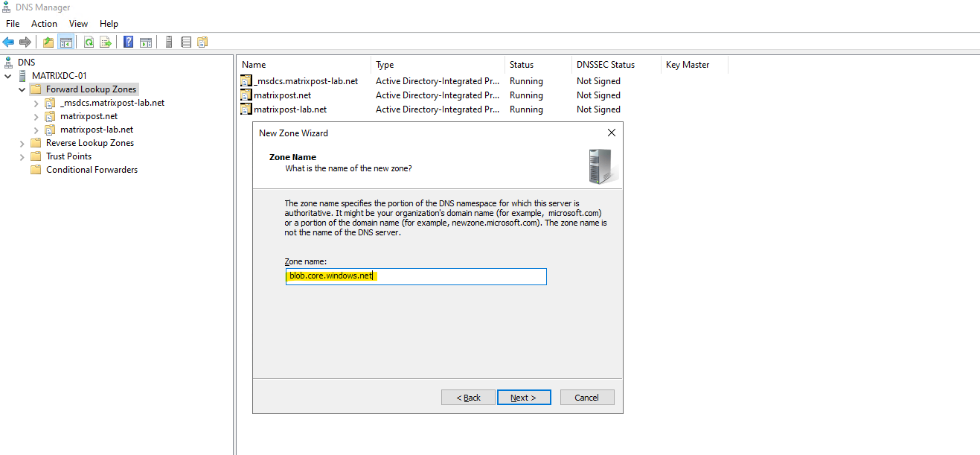980x455 pixels.
Task: Click the green Refresh toolbar icon
Action: [89, 42]
